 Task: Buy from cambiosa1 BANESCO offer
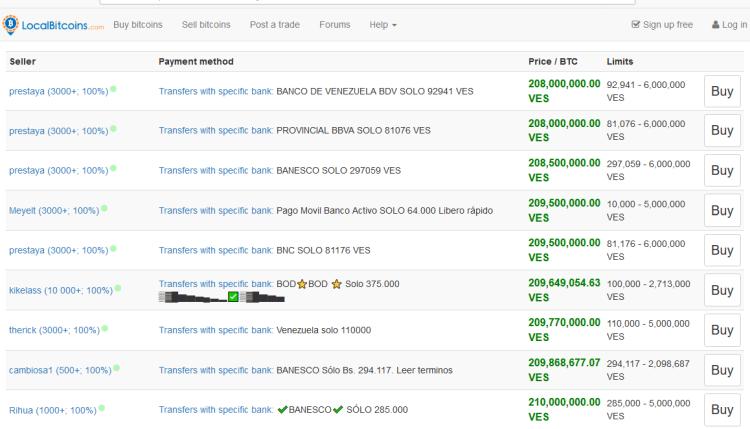tap(722, 370)
